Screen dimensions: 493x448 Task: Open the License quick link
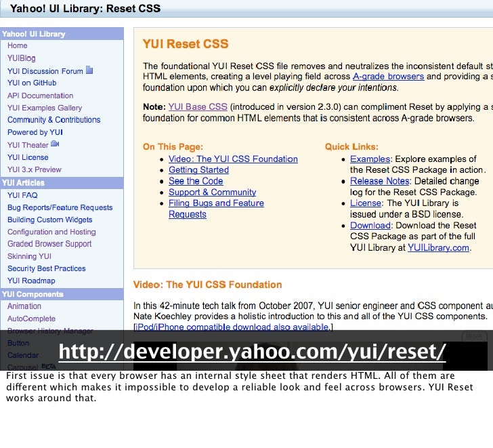coord(366,203)
